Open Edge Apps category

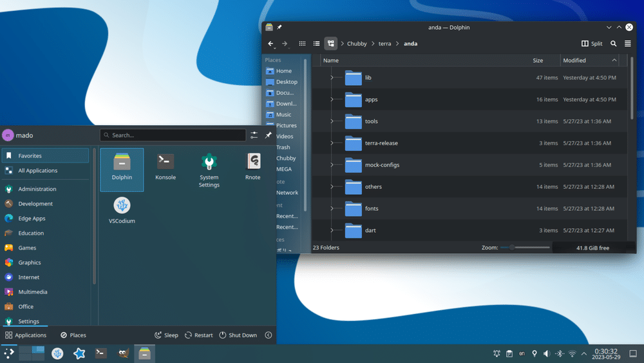(45, 219)
